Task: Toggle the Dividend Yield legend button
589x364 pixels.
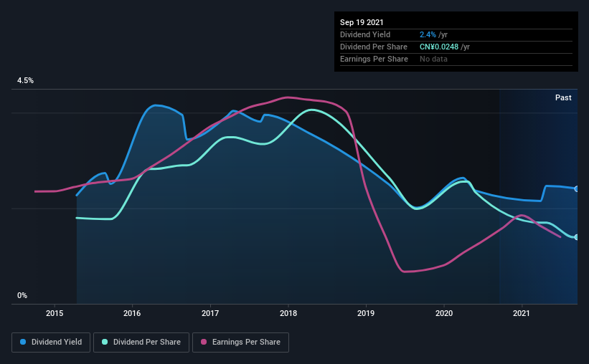Action: tap(51, 343)
